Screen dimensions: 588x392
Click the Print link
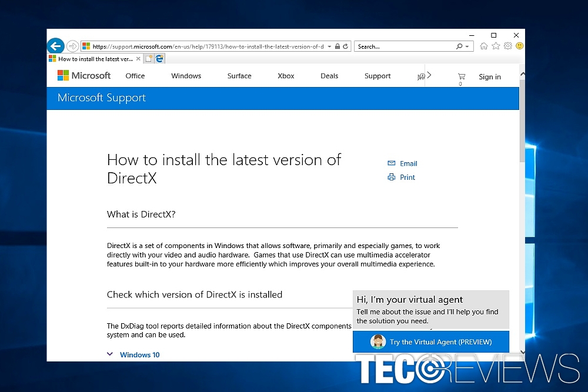tap(407, 177)
